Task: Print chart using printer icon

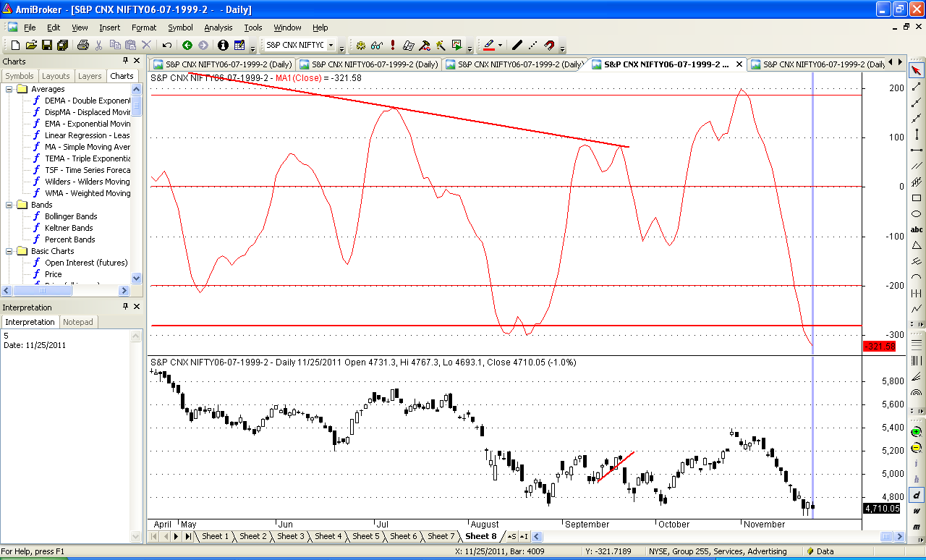Action: (x=82, y=45)
